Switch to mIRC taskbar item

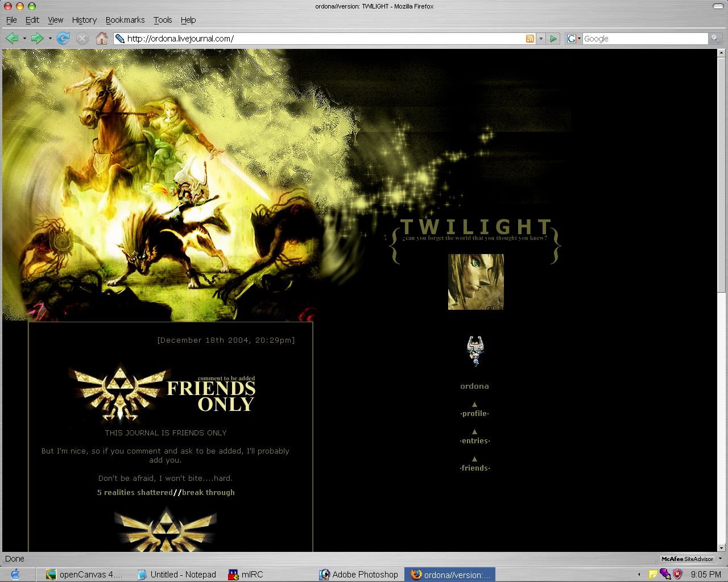tap(246, 575)
